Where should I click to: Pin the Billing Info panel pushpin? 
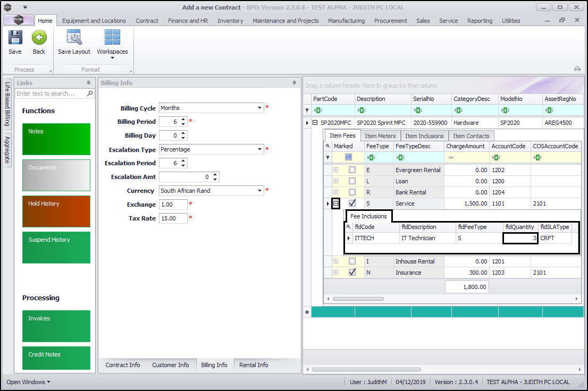coord(294,83)
